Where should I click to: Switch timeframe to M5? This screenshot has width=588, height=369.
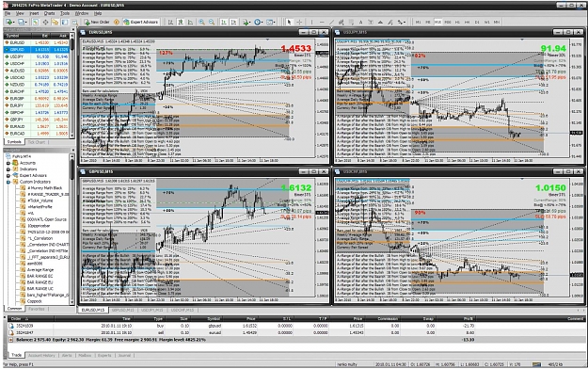pyautogui.click(x=428, y=23)
